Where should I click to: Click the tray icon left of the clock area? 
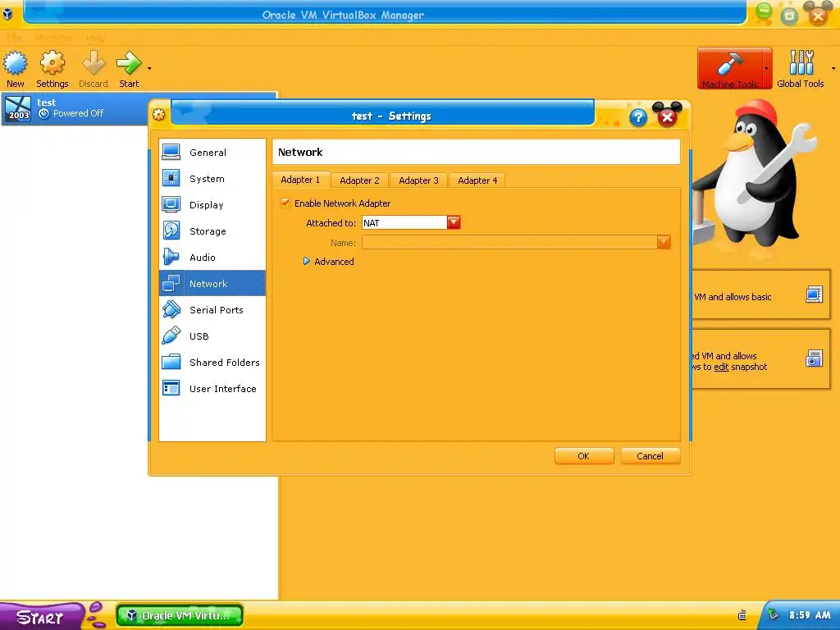[x=742, y=615]
